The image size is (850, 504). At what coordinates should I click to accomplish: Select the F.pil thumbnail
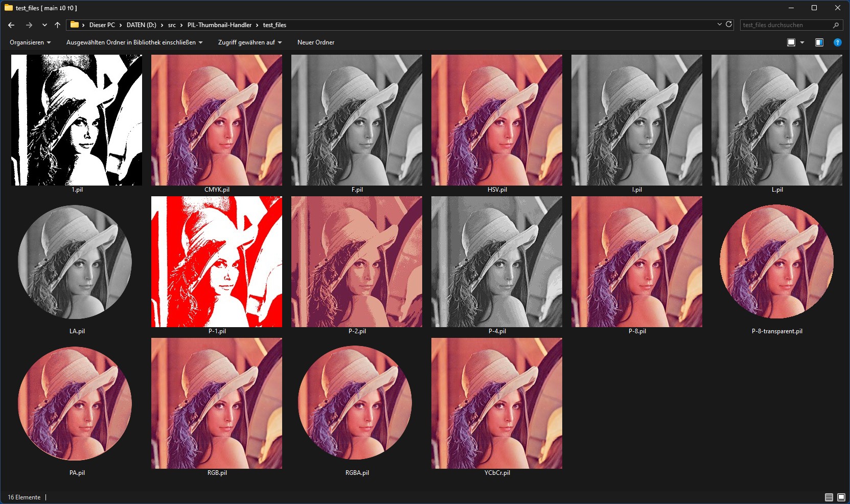pos(357,120)
